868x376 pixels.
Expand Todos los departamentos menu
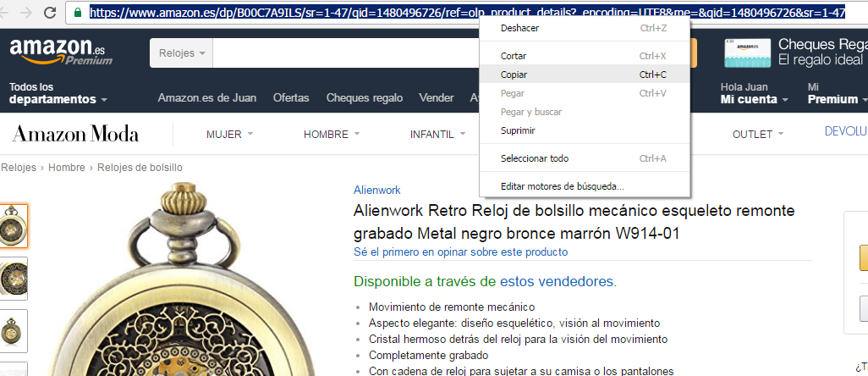click(58, 93)
